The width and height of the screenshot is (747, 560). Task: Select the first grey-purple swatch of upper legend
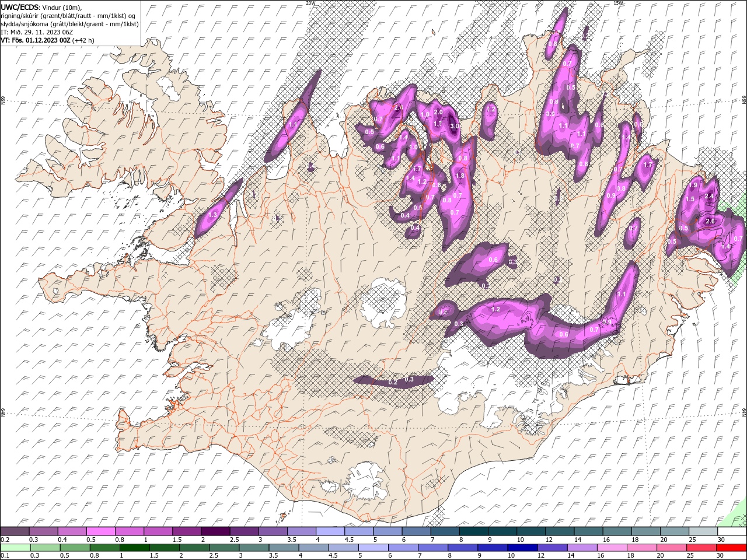click(x=15, y=531)
